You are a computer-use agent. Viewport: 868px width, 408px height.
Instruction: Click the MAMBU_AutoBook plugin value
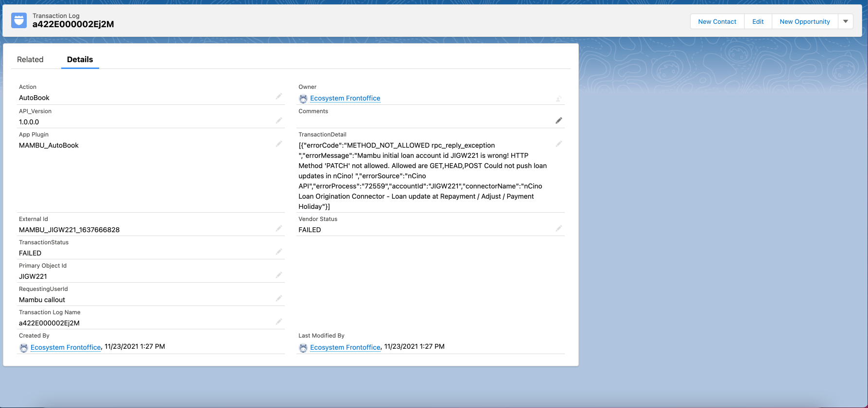click(49, 145)
